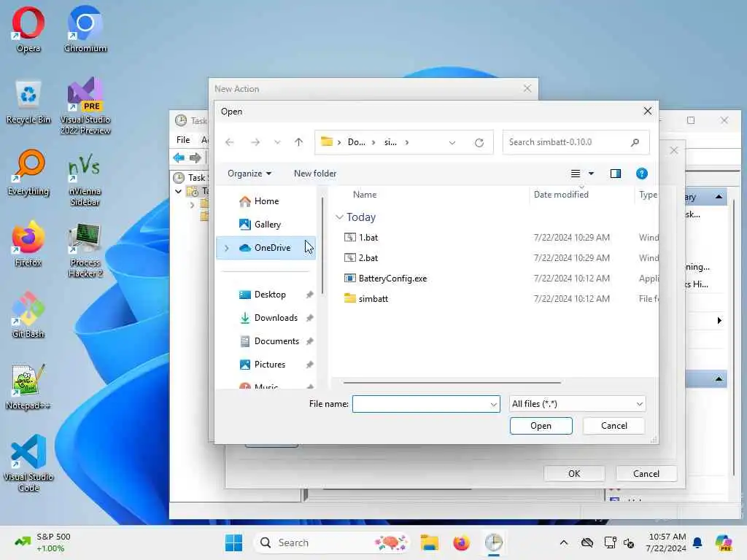
Task: Click OK in the task dialog
Action: point(574,473)
